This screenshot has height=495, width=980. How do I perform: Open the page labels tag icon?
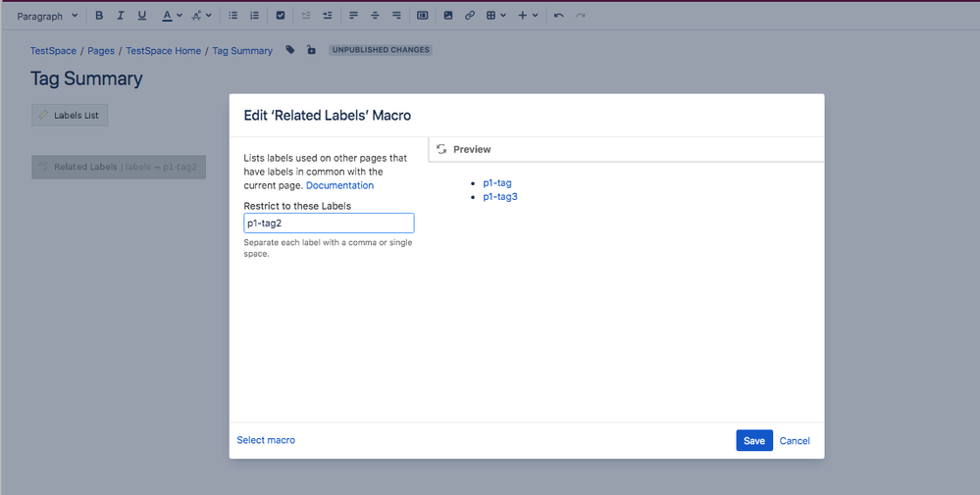(x=290, y=50)
